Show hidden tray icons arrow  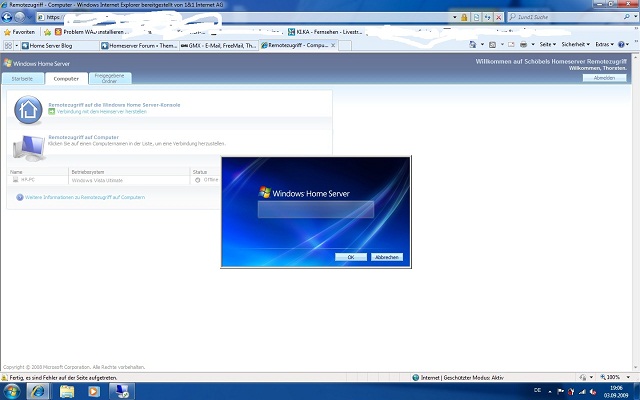550,391
